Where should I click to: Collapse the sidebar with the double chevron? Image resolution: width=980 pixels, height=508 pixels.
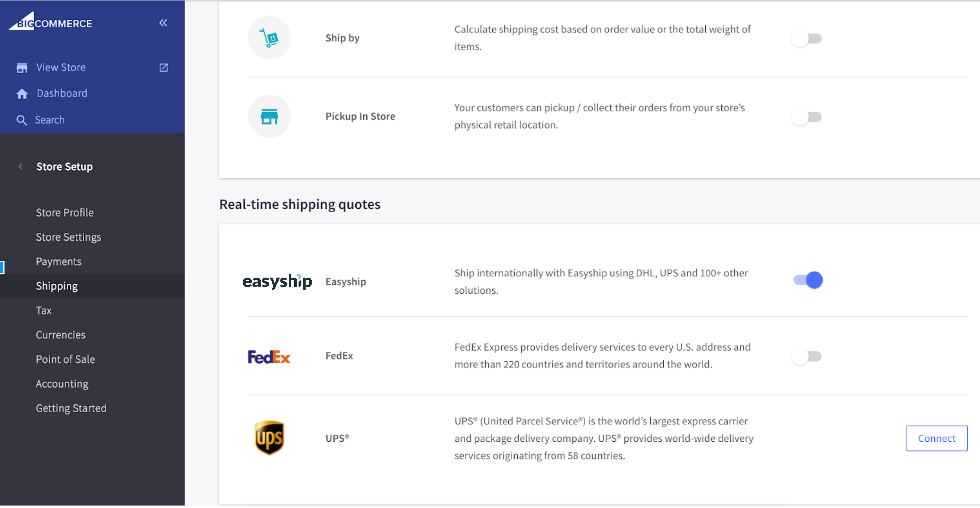tap(163, 23)
